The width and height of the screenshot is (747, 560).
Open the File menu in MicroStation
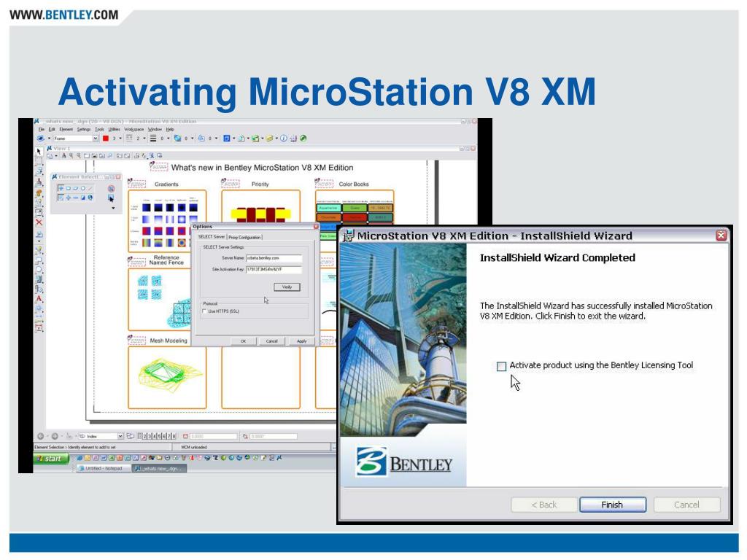tap(42, 129)
